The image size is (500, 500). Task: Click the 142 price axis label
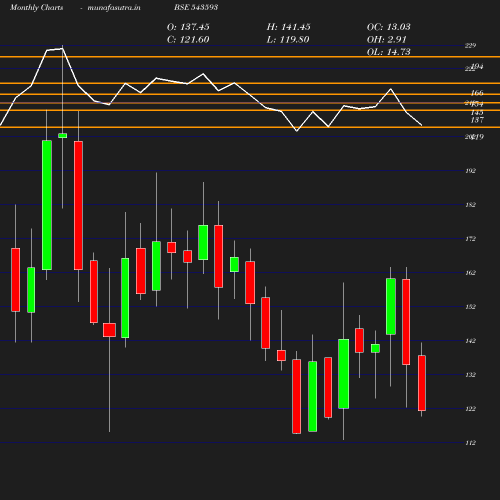point(470,341)
